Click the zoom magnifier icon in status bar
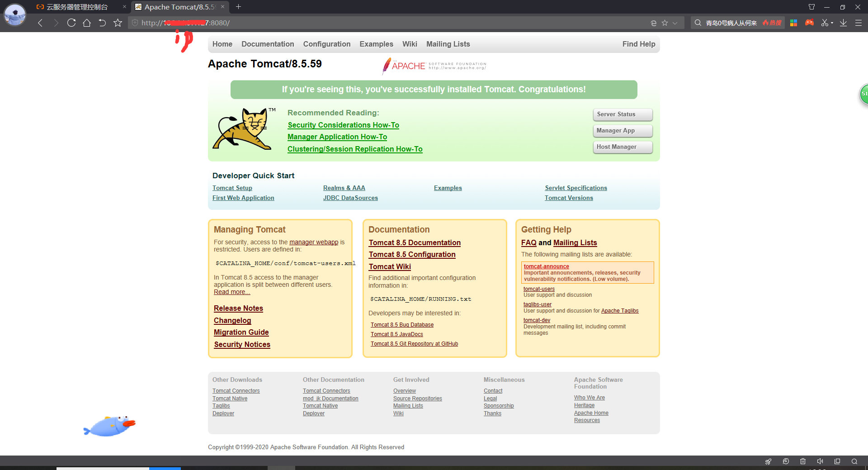 pos(854,461)
